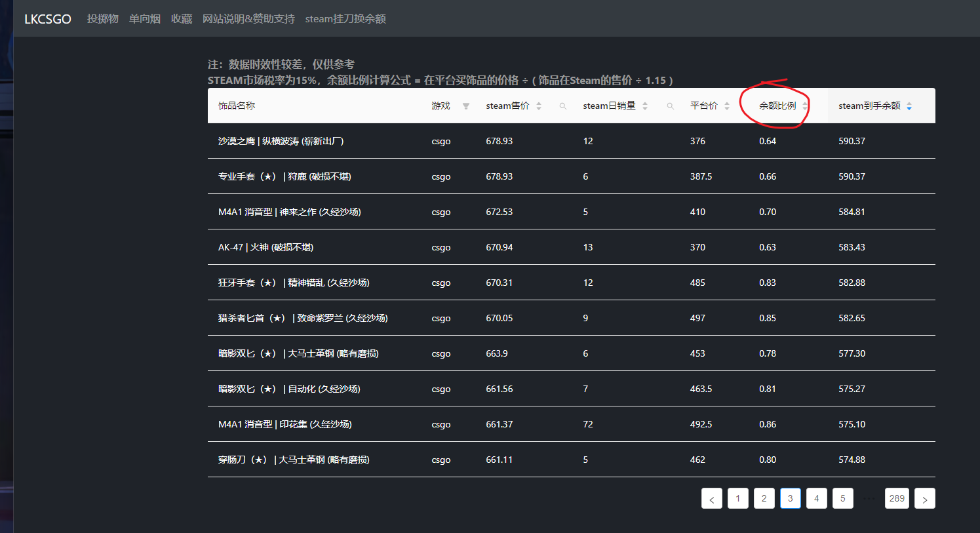
Task: Click balance ratio 0.70
Action: 768,212
